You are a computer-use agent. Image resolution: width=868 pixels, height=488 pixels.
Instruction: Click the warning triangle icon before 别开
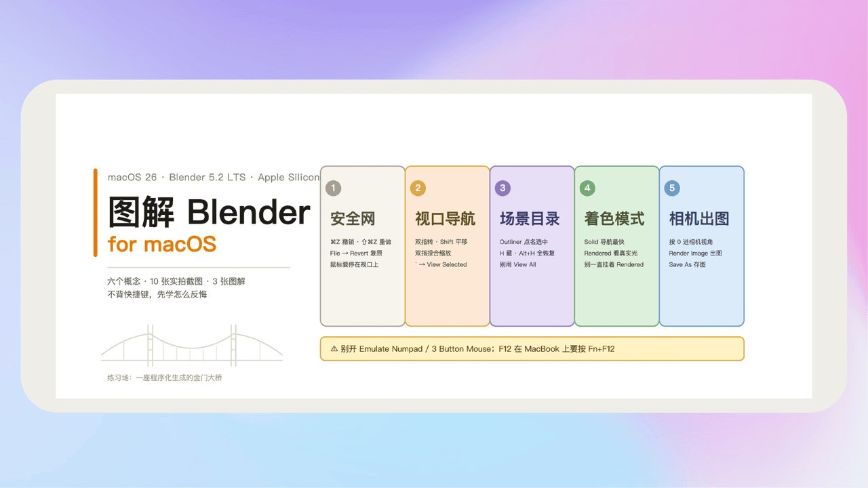pos(334,349)
